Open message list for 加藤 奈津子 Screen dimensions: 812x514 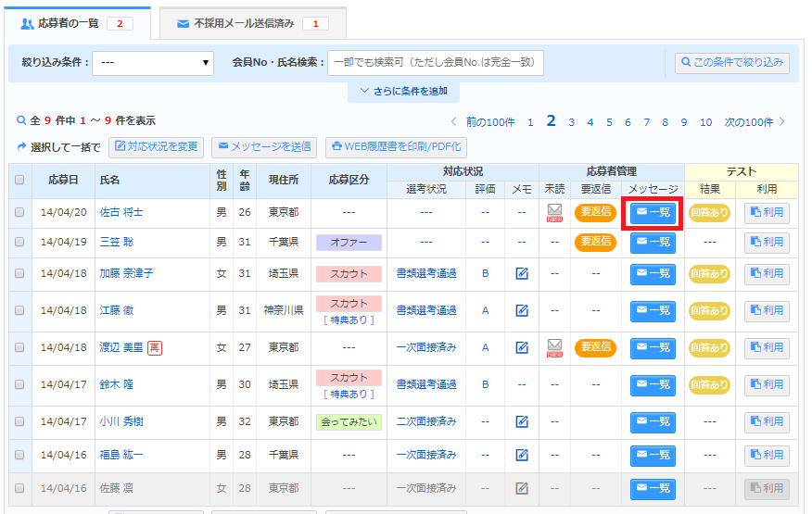[653, 274]
